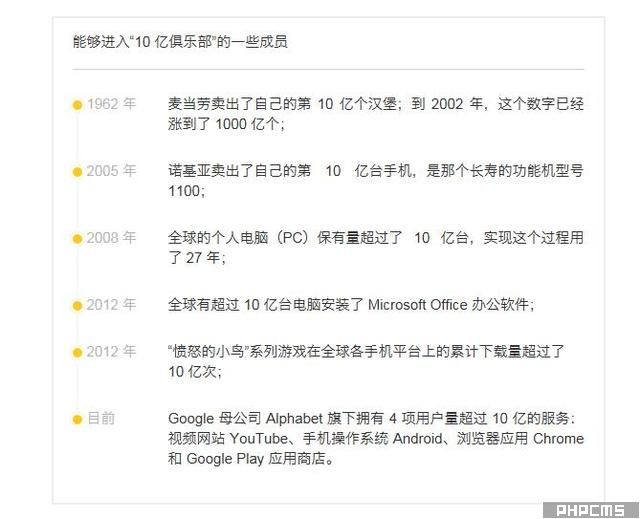Click the "愤怒的小鸟" download description text

(x=366, y=361)
